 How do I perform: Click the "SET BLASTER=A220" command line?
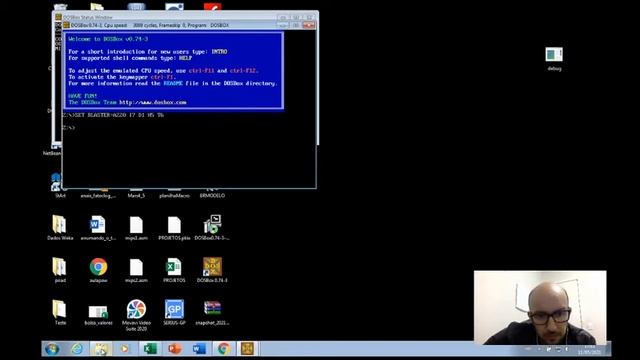click(x=113, y=115)
